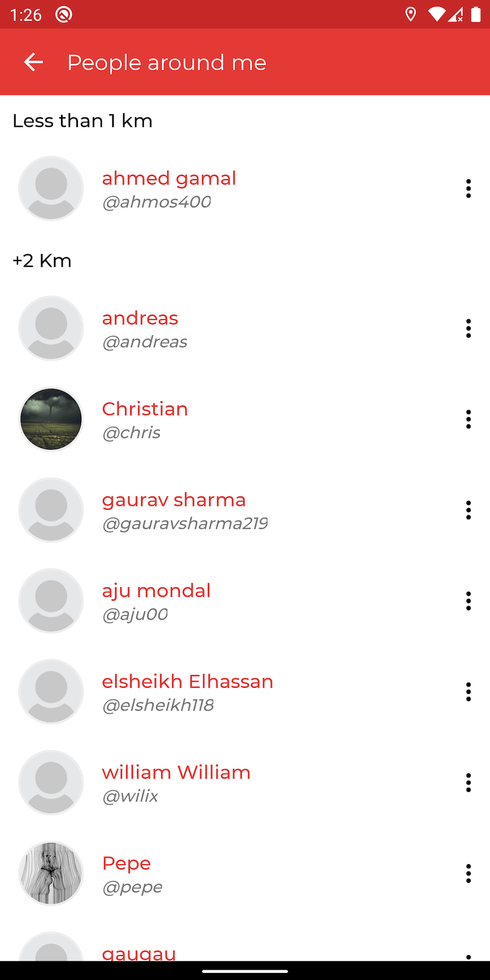Screen dimensions: 490x980
Task: Open andreas profile name link
Action: click(x=140, y=318)
